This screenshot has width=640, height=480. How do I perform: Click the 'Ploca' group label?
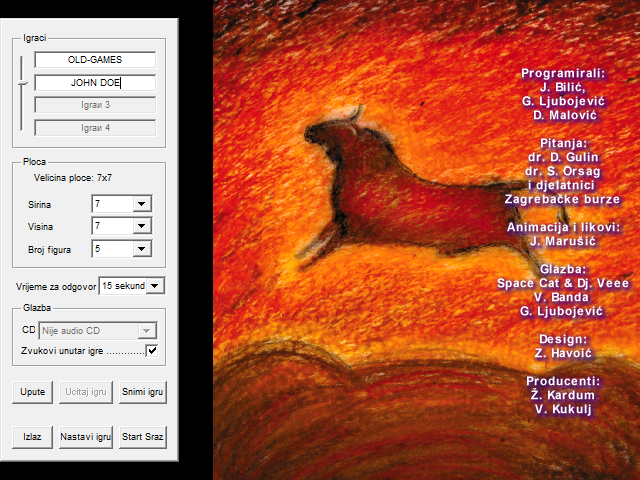coord(34,162)
